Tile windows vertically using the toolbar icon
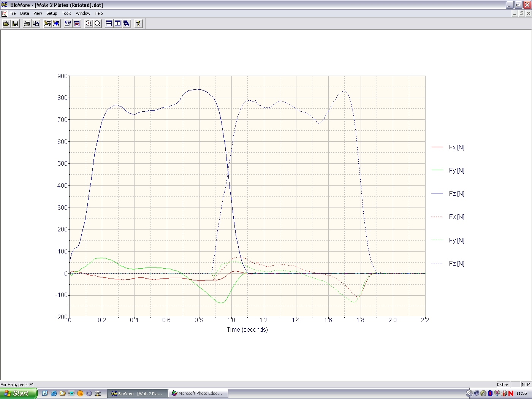The image size is (532, 399). [118, 24]
